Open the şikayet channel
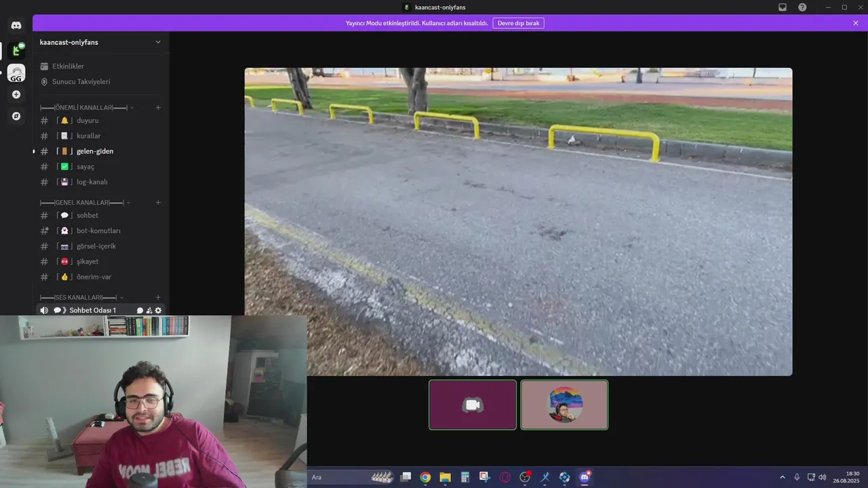 [100, 262]
